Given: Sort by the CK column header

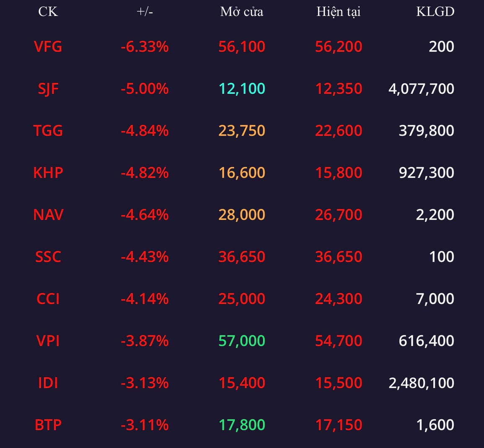Looking at the screenshot, I should click(x=48, y=12).
